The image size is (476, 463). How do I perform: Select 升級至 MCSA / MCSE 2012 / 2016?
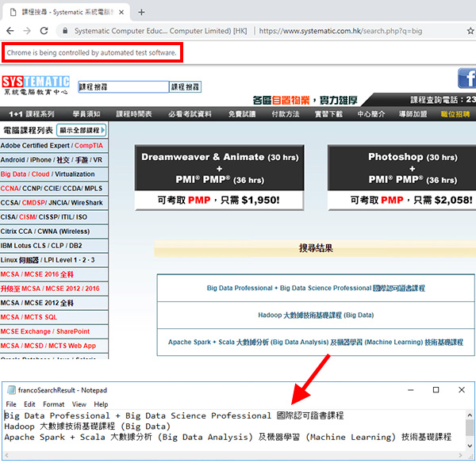point(54,289)
